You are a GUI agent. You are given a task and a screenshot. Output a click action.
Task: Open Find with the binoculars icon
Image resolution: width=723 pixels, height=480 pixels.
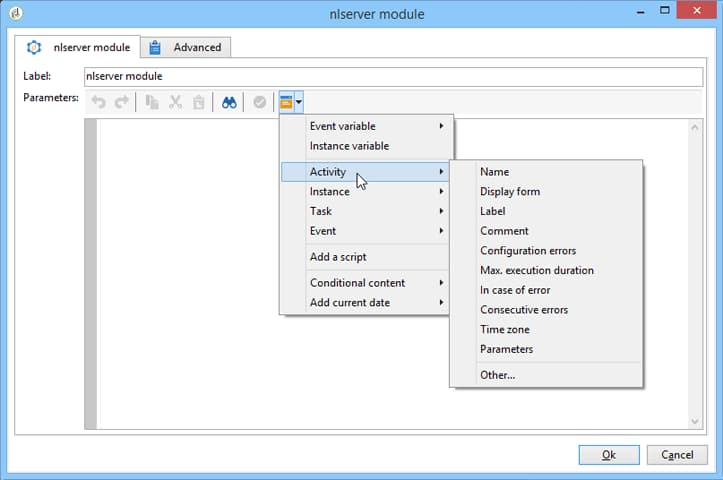click(x=229, y=102)
